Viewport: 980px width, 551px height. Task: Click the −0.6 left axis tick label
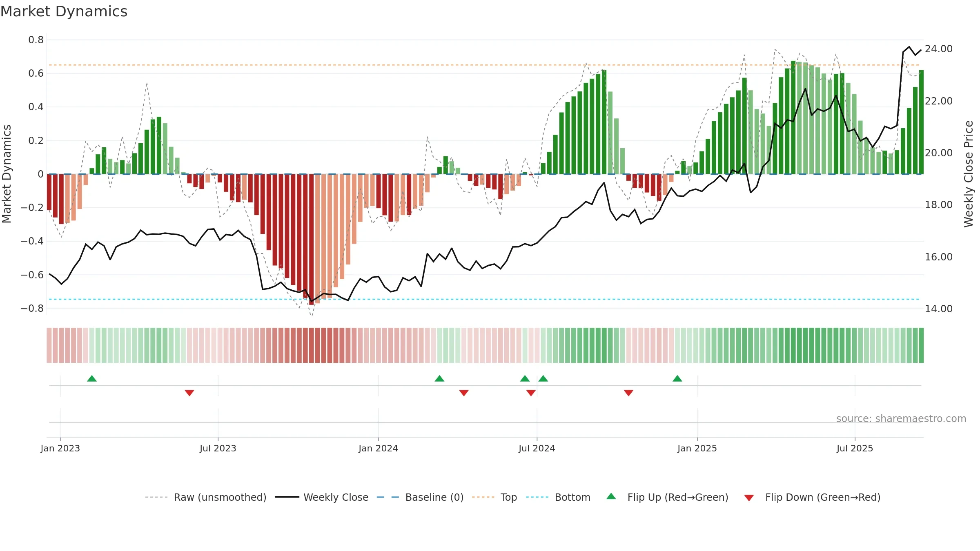[32, 275]
